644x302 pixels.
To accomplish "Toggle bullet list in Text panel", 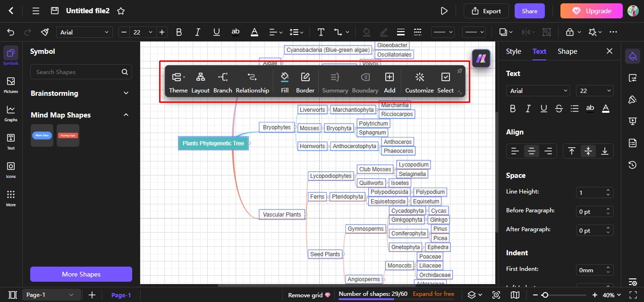I will tap(575, 109).
